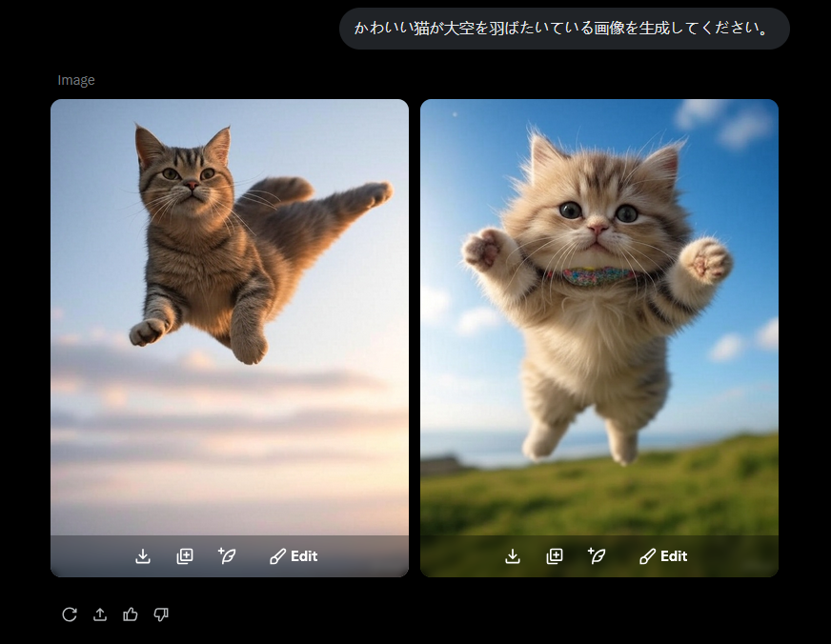Click the tabby cat's face in left image
This screenshot has height=644, width=831.
click(186, 174)
